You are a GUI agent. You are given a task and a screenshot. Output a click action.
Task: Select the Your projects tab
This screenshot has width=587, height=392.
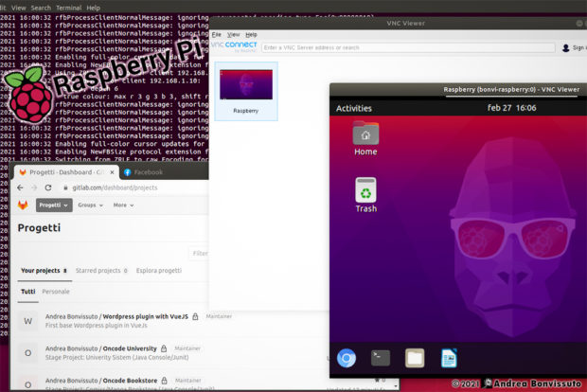(x=44, y=270)
